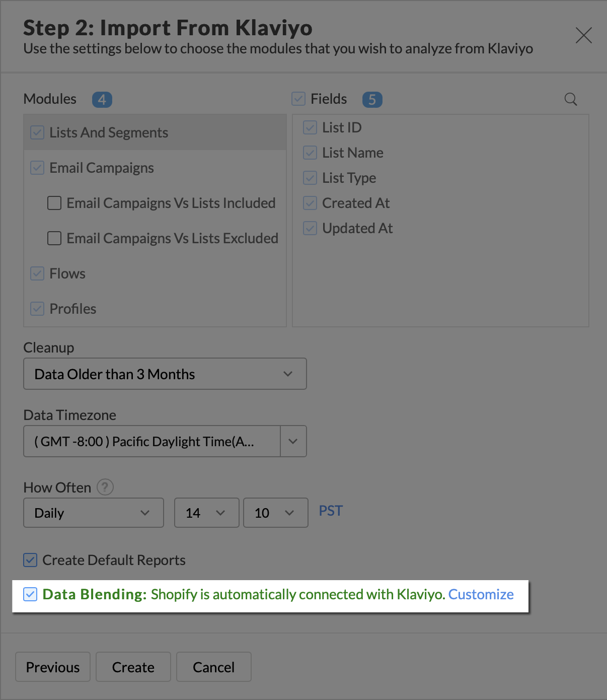Go back with the Previous button
Image resolution: width=607 pixels, height=700 pixels.
coord(53,667)
